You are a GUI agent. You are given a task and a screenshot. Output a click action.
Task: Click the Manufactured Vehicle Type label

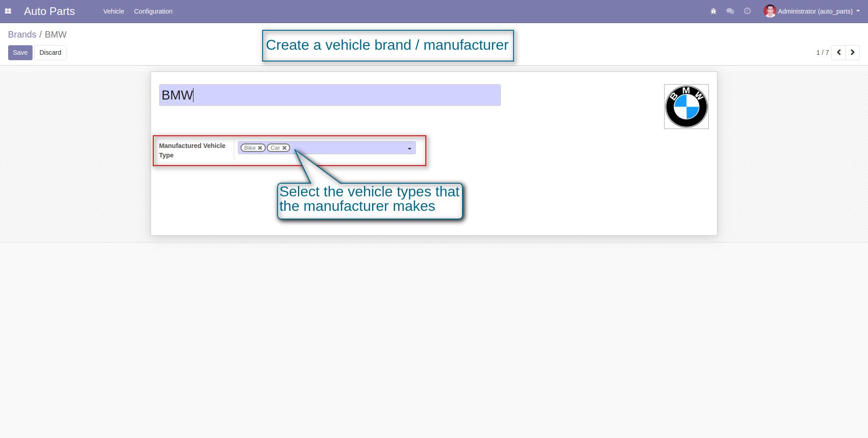(x=192, y=150)
